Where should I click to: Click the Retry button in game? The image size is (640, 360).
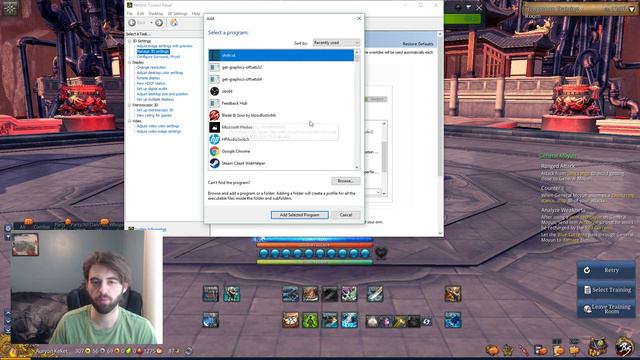tap(606, 270)
